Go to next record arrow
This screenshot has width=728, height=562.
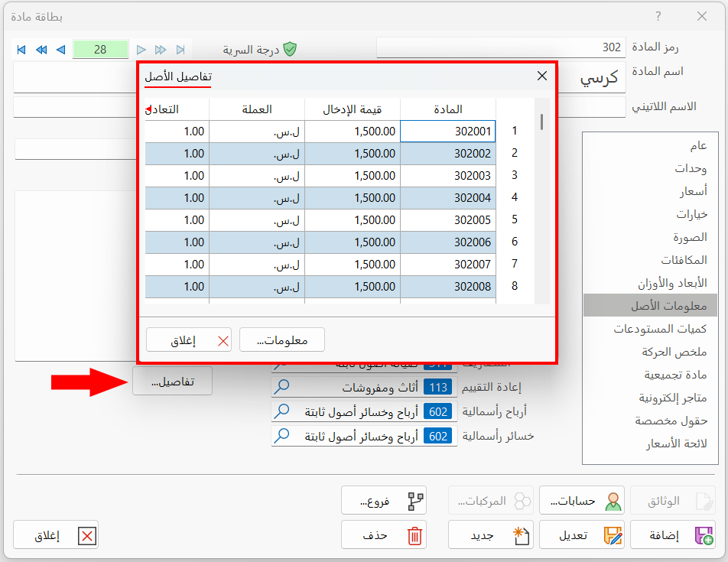[x=141, y=50]
